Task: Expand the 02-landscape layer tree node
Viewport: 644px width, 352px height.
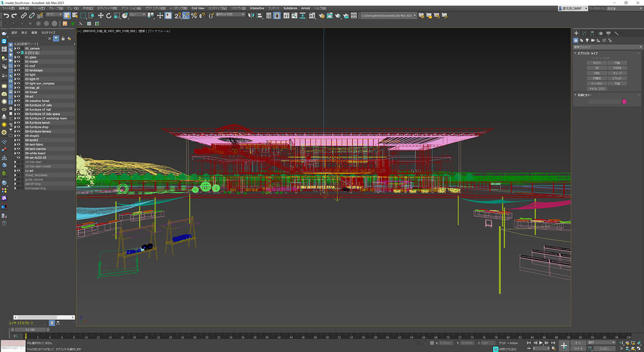Action: click(x=15, y=70)
